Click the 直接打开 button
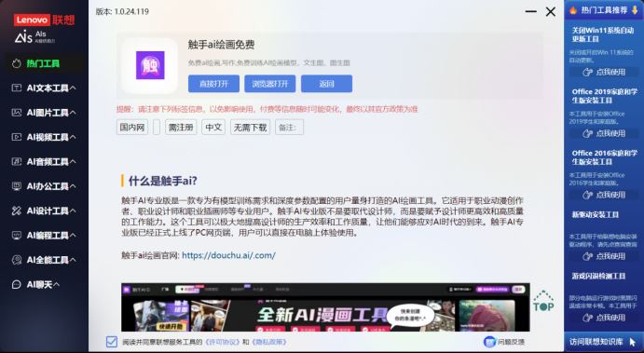644x353 pixels. [213, 84]
